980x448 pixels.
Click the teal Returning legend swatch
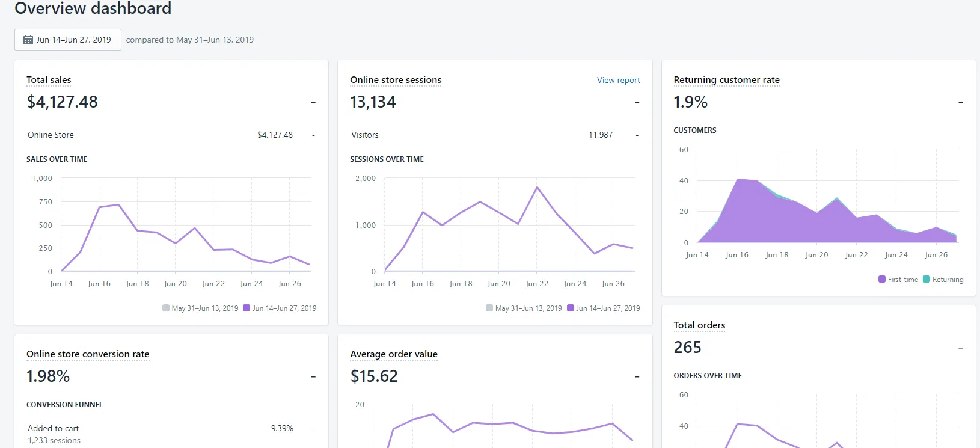point(926,279)
